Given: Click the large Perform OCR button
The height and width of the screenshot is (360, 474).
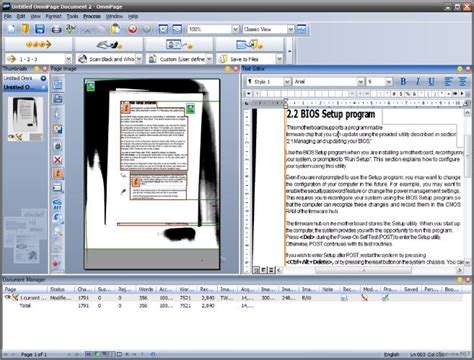Looking at the screenshot, I should (x=179, y=44).
